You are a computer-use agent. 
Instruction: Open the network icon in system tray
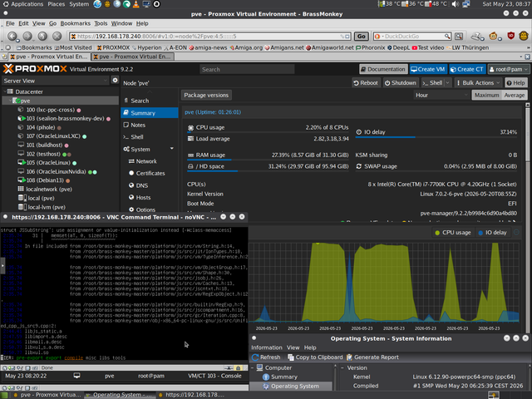[x=465, y=4]
